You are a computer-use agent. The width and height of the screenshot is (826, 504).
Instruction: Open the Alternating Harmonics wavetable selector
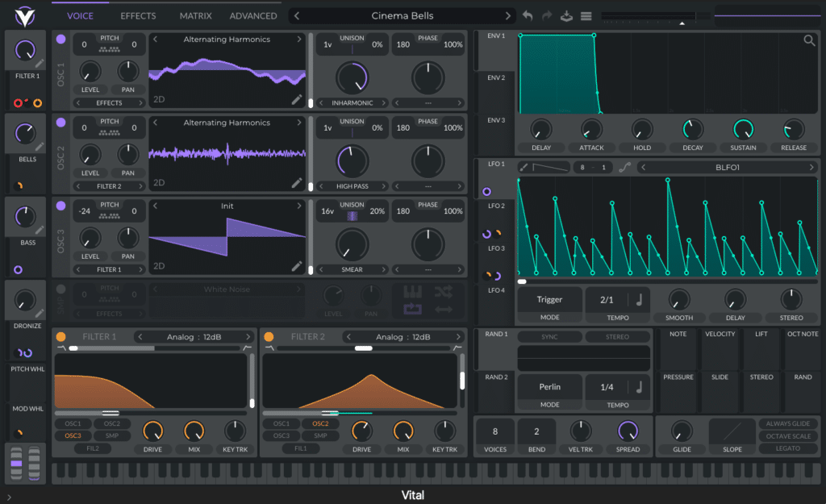226,39
